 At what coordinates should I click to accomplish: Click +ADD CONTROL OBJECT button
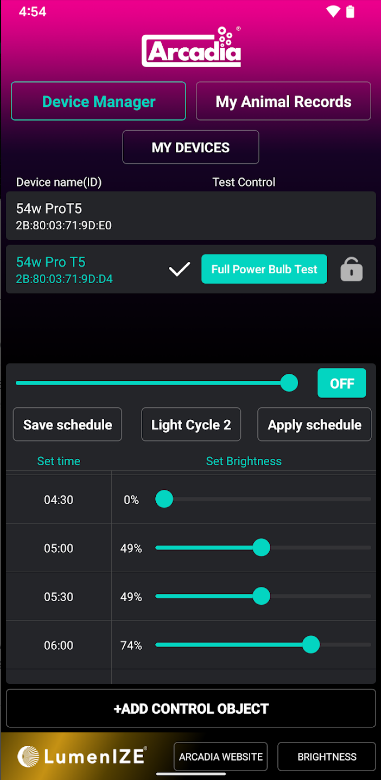pos(191,708)
